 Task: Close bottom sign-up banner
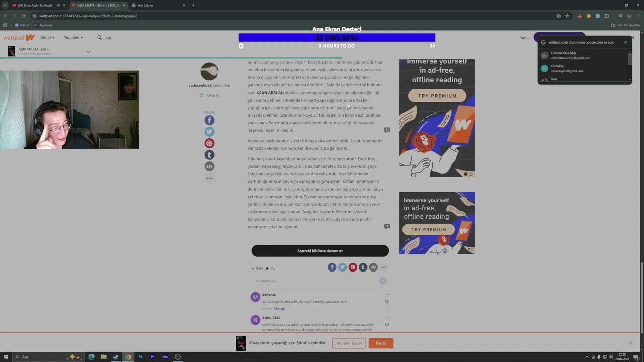pyautogui.click(x=630, y=343)
